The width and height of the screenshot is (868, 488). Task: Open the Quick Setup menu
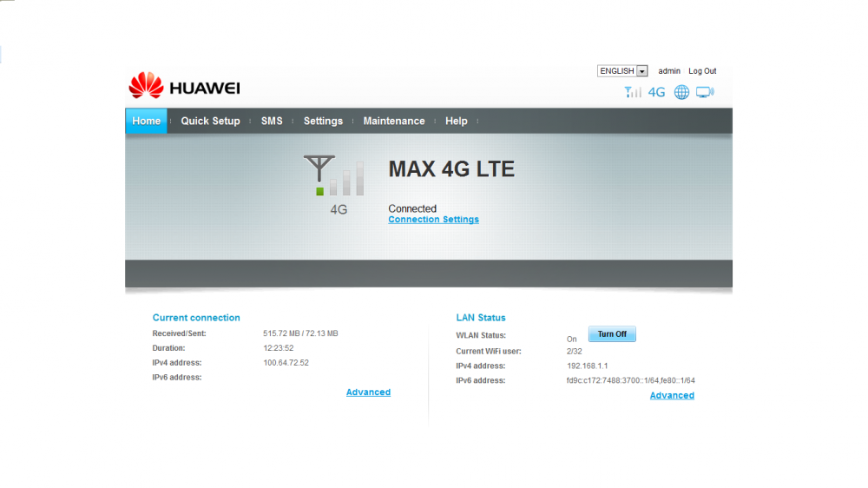click(x=210, y=121)
